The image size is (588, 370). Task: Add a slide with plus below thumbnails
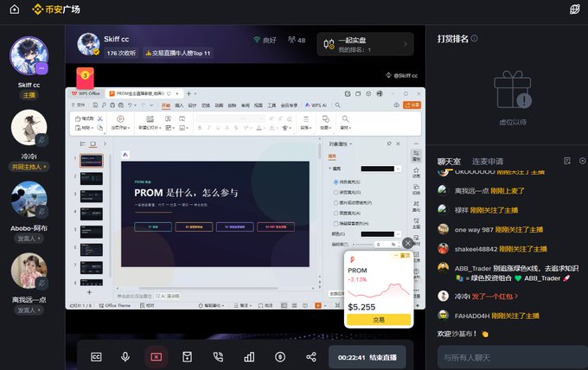89,292
